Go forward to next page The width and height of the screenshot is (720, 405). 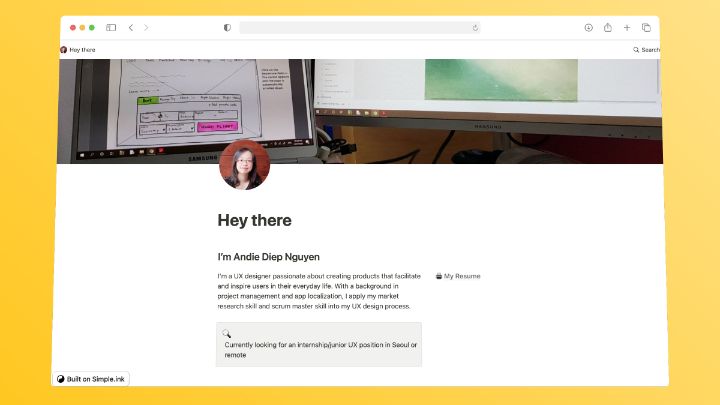(x=146, y=28)
